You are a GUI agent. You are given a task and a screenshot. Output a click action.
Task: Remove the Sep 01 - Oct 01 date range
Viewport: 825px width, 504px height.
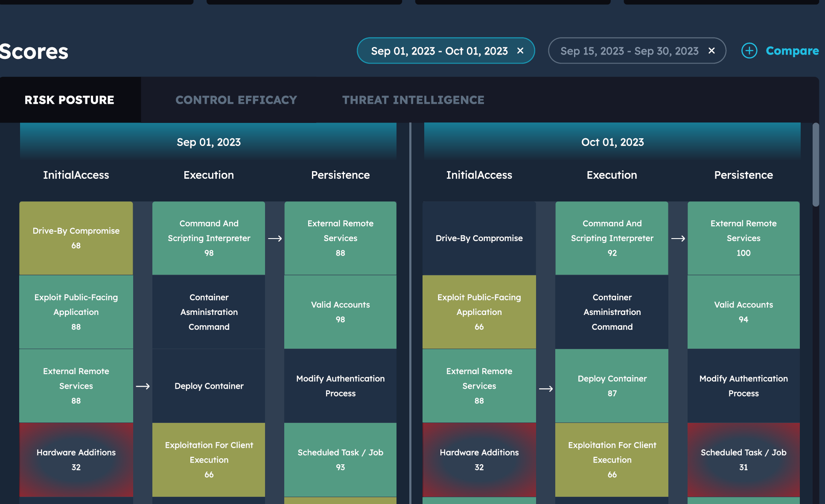[520, 51]
